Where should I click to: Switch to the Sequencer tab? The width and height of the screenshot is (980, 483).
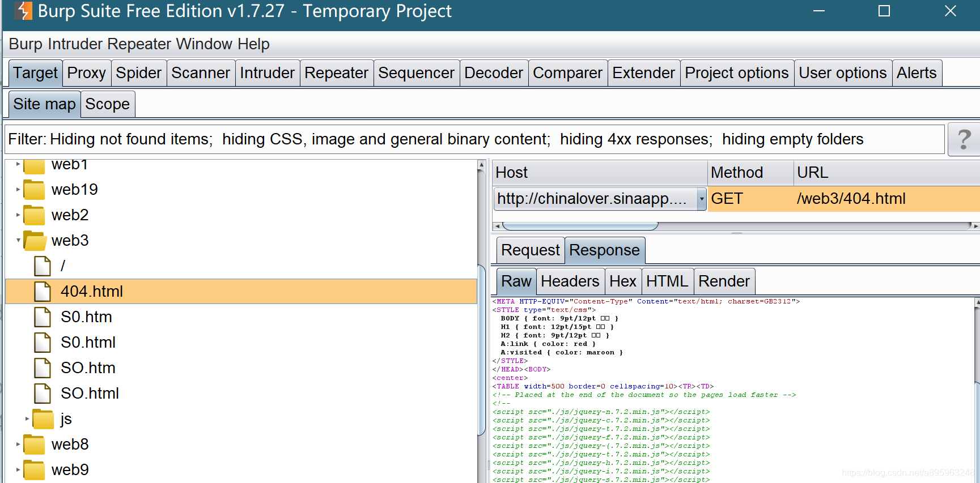pyautogui.click(x=417, y=73)
